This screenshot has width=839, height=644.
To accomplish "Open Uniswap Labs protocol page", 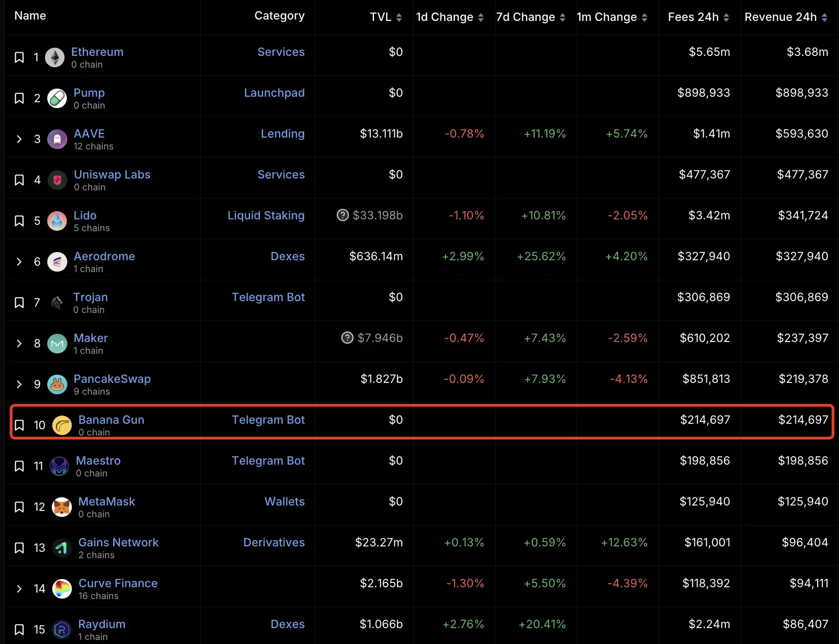I will (x=112, y=174).
